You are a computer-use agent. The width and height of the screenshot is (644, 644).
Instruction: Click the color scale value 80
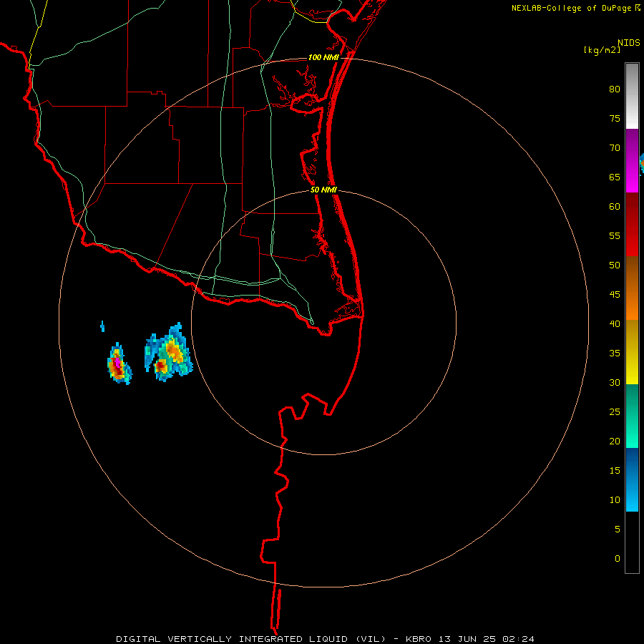[x=615, y=89]
